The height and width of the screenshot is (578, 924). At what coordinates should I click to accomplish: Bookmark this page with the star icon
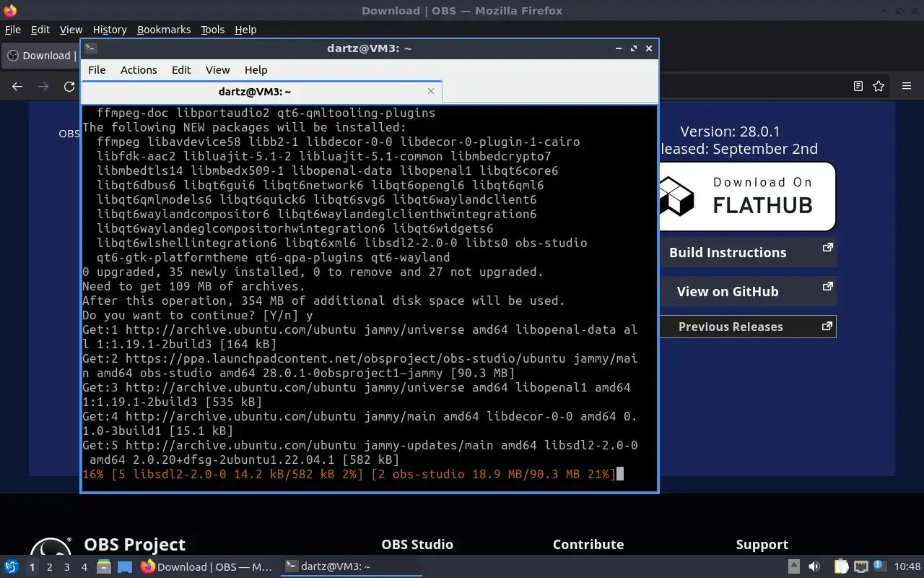(879, 86)
